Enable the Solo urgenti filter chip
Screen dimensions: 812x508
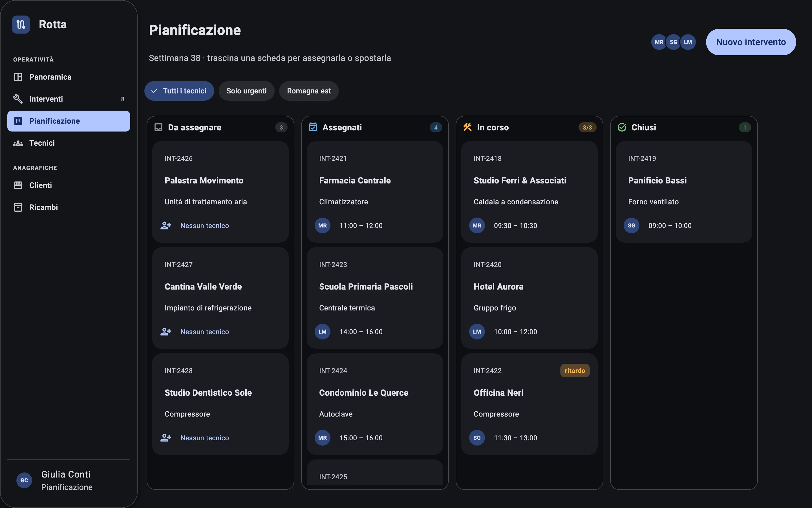[247, 91]
